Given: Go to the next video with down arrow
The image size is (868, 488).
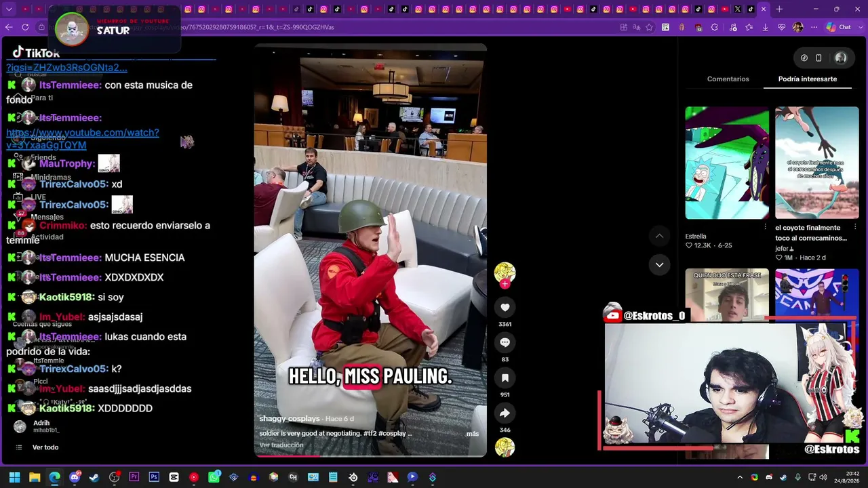Looking at the screenshot, I should [659, 265].
